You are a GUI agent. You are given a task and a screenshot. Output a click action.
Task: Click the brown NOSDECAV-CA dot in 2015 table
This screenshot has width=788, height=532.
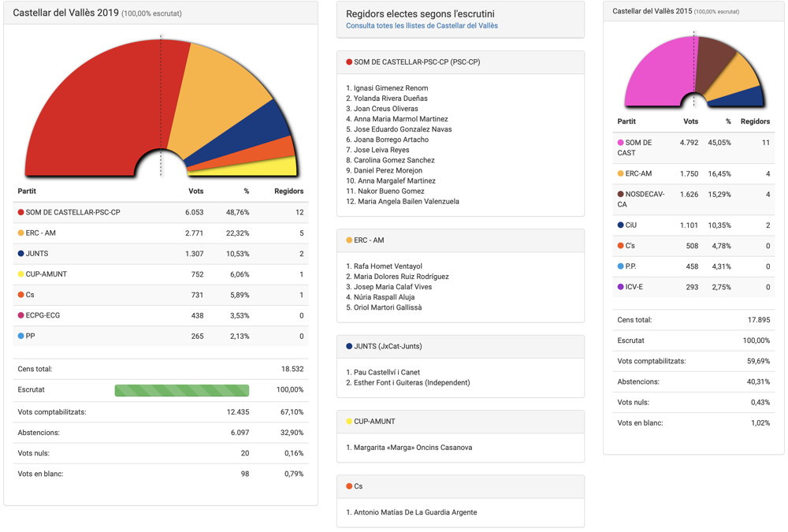620,194
